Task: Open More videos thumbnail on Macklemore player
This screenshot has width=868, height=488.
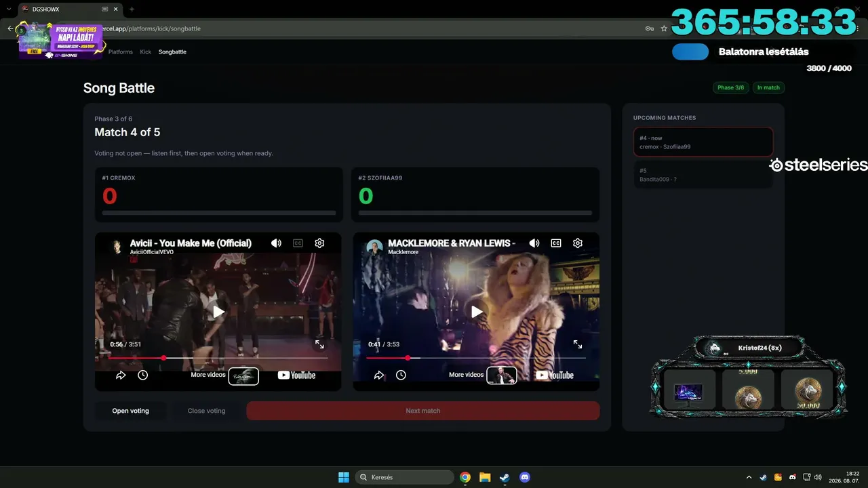Action: pyautogui.click(x=502, y=376)
